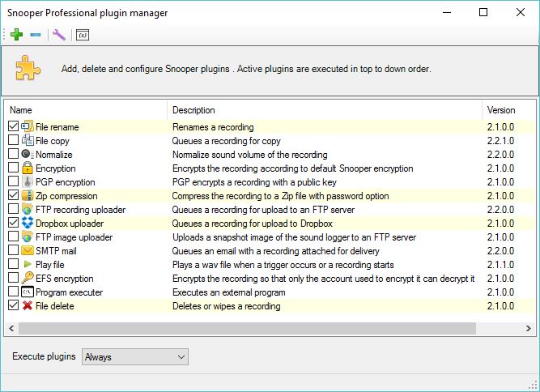Enable the FTP recording uploader checkbox
The image size is (540, 392).
pos(13,209)
